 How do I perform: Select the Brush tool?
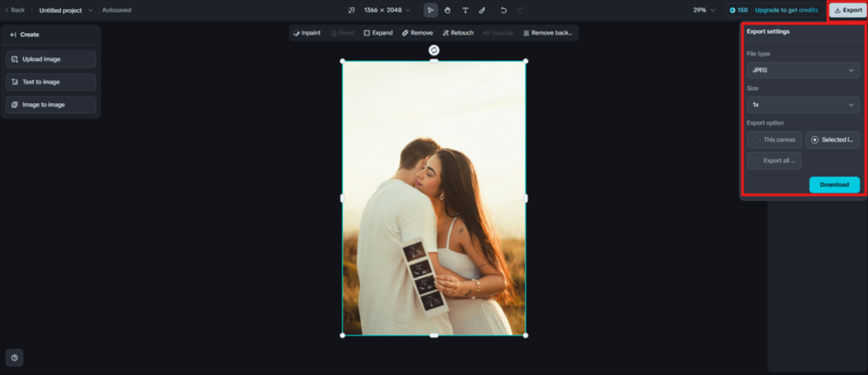coord(482,10)
